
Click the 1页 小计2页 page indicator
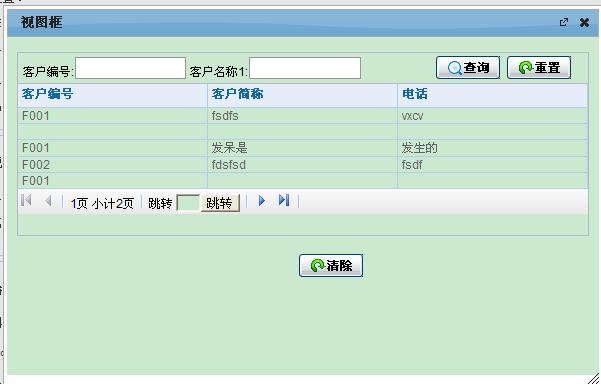tap(102, 203)
